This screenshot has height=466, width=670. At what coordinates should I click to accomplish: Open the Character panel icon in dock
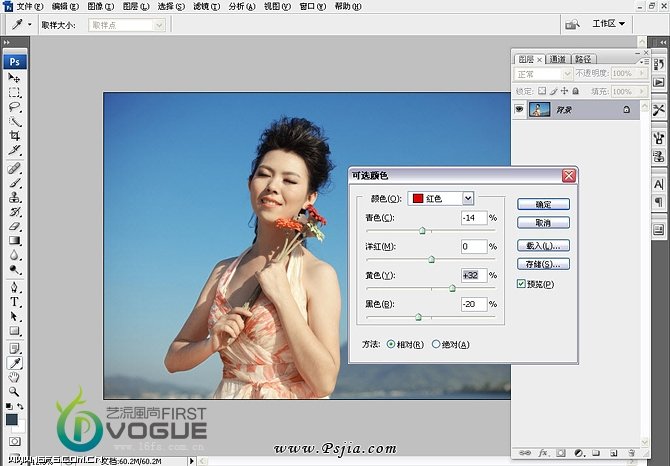click(x=659, y=184)
